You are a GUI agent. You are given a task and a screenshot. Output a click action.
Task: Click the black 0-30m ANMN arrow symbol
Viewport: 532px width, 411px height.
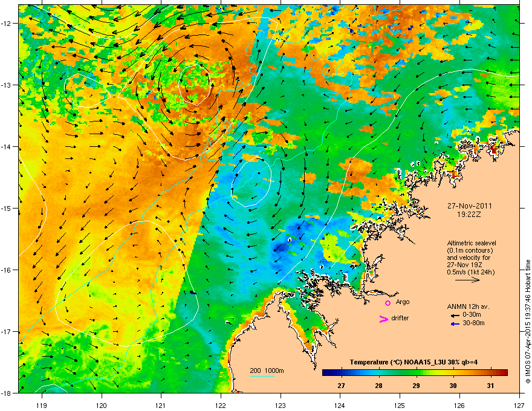(x=455, y=316)
